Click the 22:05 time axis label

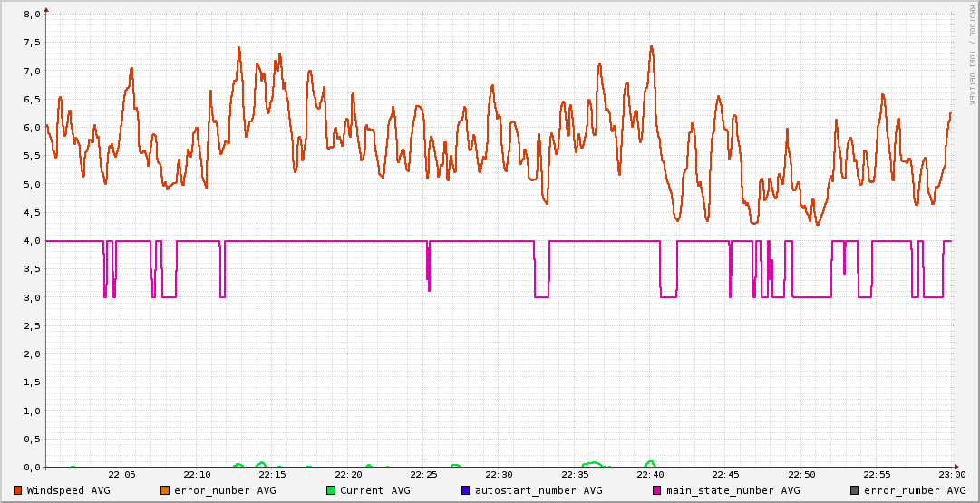121,474
